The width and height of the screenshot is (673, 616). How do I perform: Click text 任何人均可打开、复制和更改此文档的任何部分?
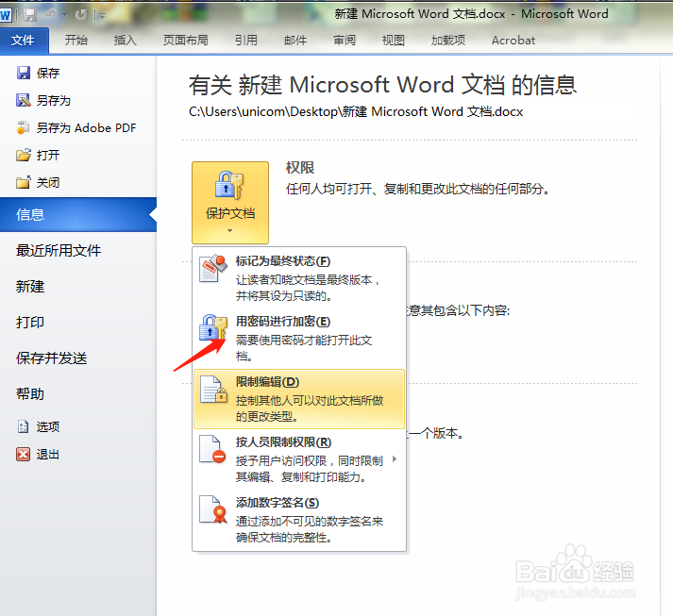pyautogui.click(x=418, y=189)
